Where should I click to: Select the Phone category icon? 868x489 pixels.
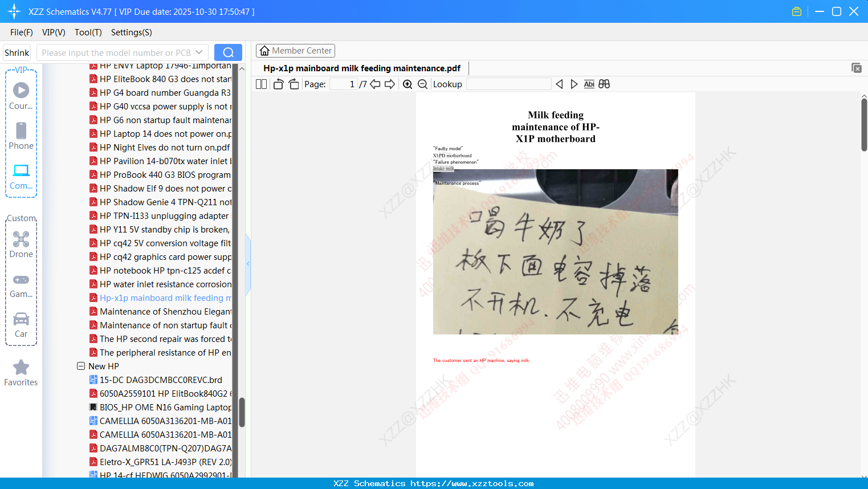coord(21,136)
